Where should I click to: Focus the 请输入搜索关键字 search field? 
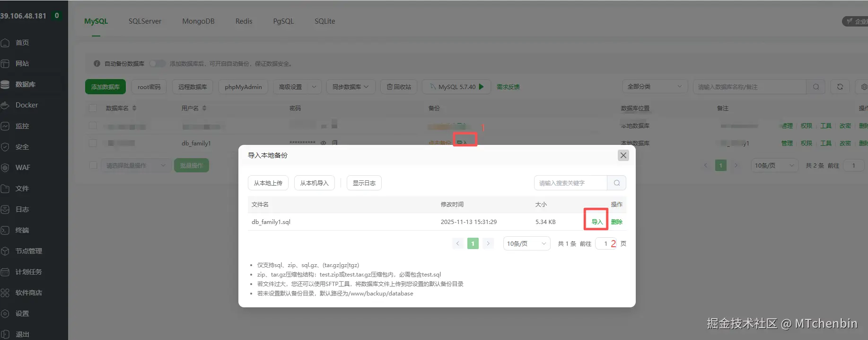570,183
